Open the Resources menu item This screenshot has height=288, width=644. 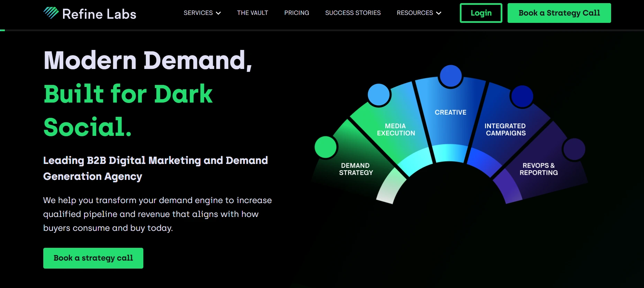point(415,13)
